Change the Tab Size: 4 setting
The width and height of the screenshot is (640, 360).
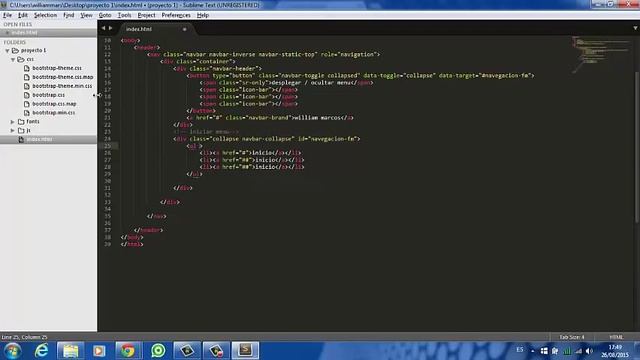pyautogui.click(x=571, y=337)
